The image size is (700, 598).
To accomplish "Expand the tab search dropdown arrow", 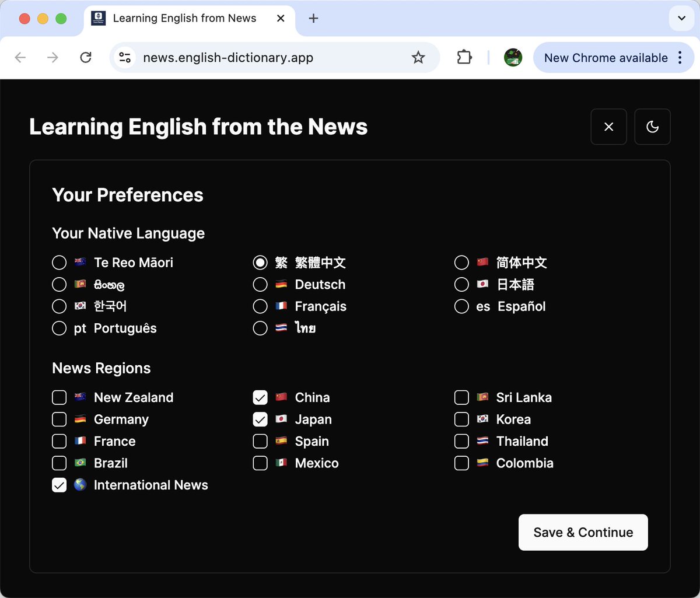I will (x=681, y=18).
